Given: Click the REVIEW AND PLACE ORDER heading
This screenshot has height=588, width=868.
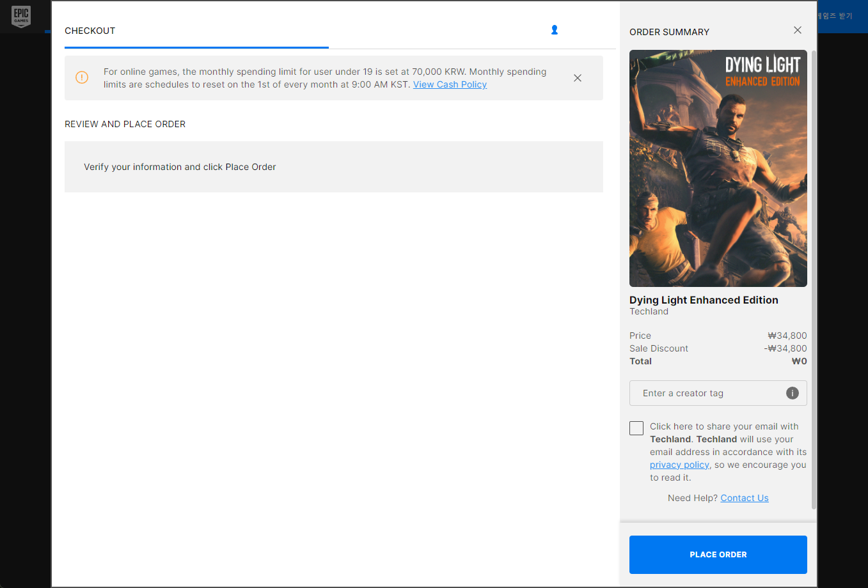Looking at the screenshot, I should click(x=125, y=124).
